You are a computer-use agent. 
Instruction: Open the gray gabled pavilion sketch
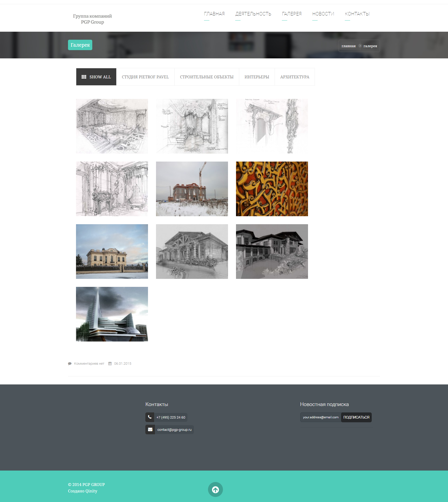click(x=192, y=251)
